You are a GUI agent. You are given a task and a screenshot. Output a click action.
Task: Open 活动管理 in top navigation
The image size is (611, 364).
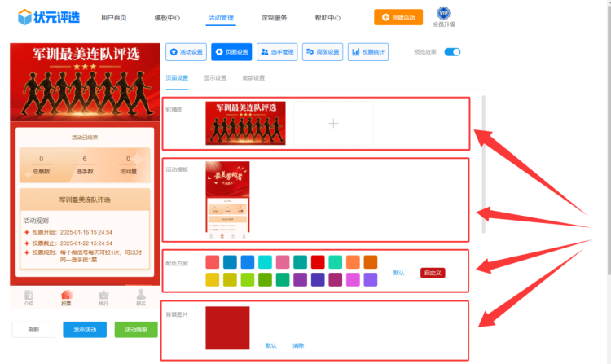[220, 17]
